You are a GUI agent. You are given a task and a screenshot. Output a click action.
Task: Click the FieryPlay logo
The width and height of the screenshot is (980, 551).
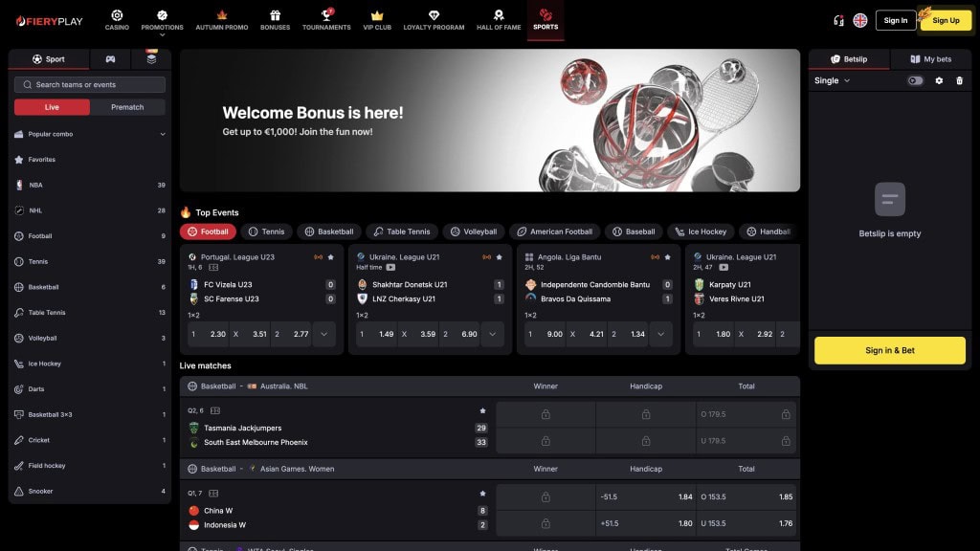[50, 21]
